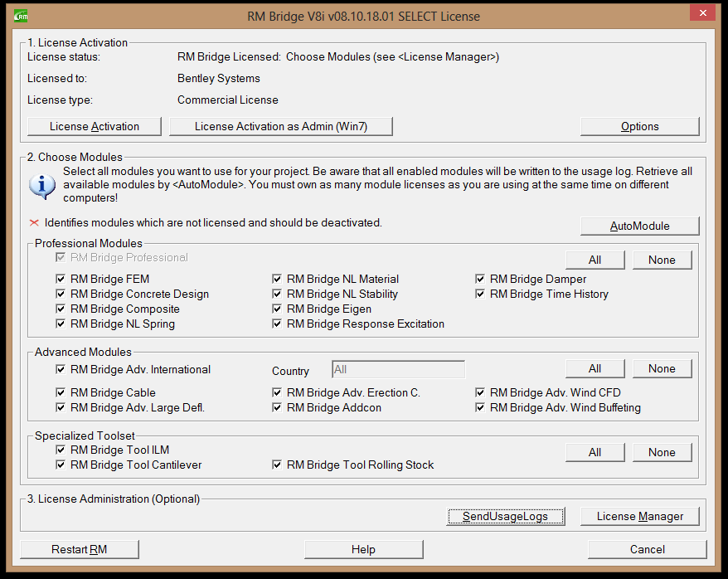Image resolution: width=728 pixels, height=579 pixels.
Task: Open the Options button
Action: coord(640,126)
